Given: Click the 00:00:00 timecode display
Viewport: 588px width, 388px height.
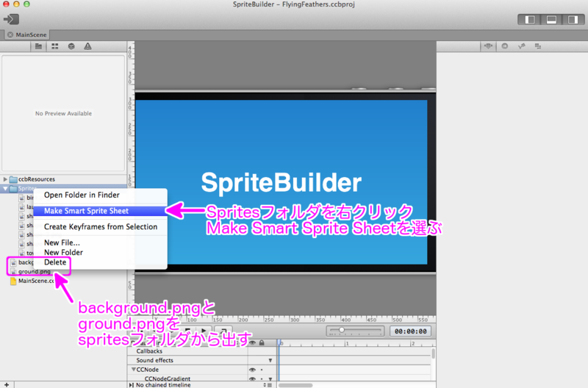Looking at the screenshot, I should [411, 331].
